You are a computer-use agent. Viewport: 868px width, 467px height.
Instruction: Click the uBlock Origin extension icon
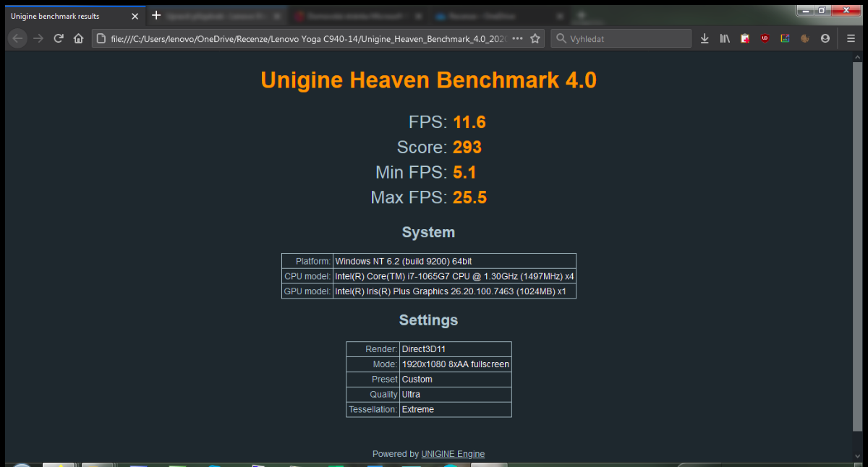[x=765, y=38]
